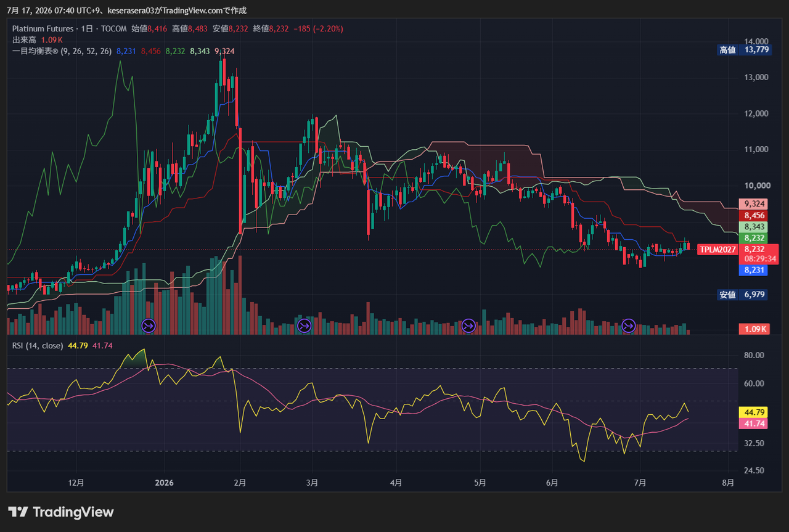Click the pink 9,324 tag on the price axis
The width and height of the screenshot is (789, 532).
[x=754, y=204]
